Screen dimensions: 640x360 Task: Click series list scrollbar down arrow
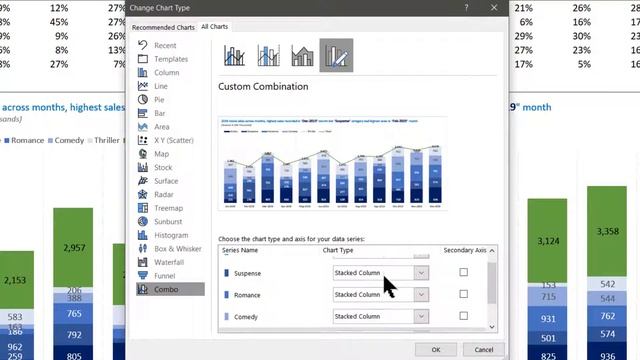(x=492, y=327)
